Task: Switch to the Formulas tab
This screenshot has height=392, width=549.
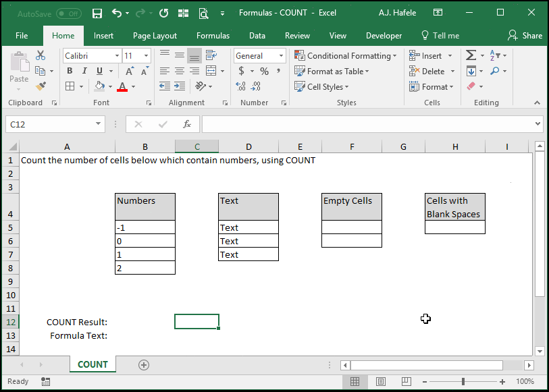Action: click(213, 36)
